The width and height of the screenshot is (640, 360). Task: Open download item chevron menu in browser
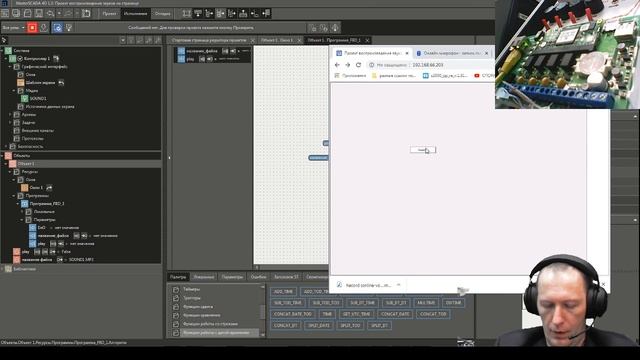click(x=399, y=285)
